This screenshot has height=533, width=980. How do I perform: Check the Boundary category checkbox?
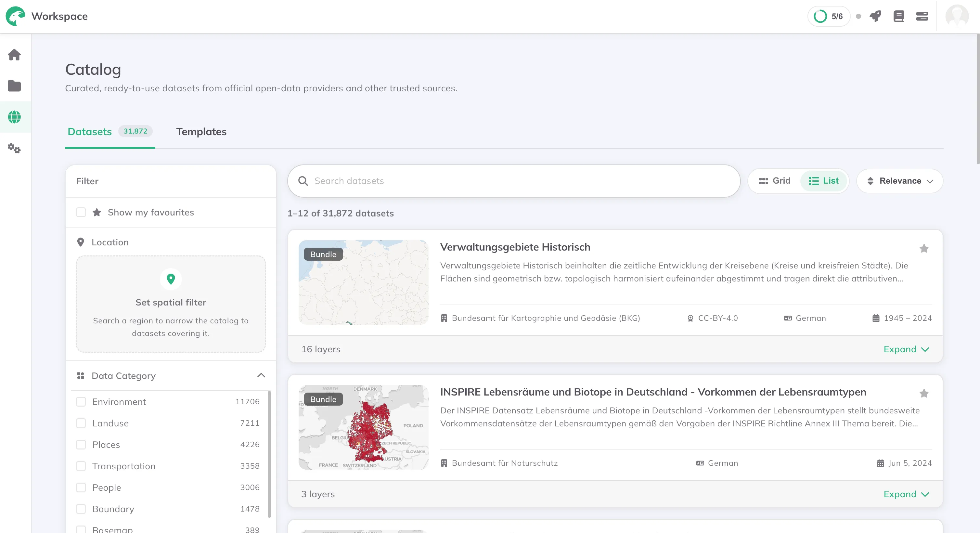tap(81, 509)
